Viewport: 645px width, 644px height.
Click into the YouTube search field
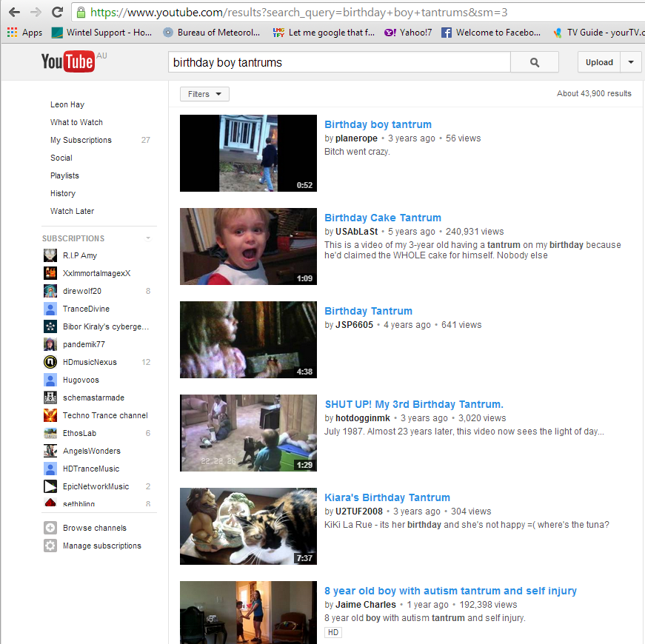click(338, 63)
